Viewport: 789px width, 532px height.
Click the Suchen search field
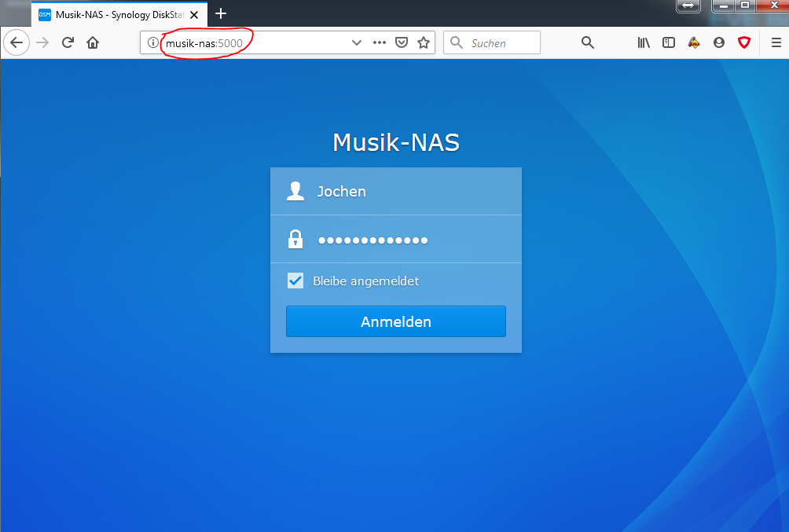(492, 42)
